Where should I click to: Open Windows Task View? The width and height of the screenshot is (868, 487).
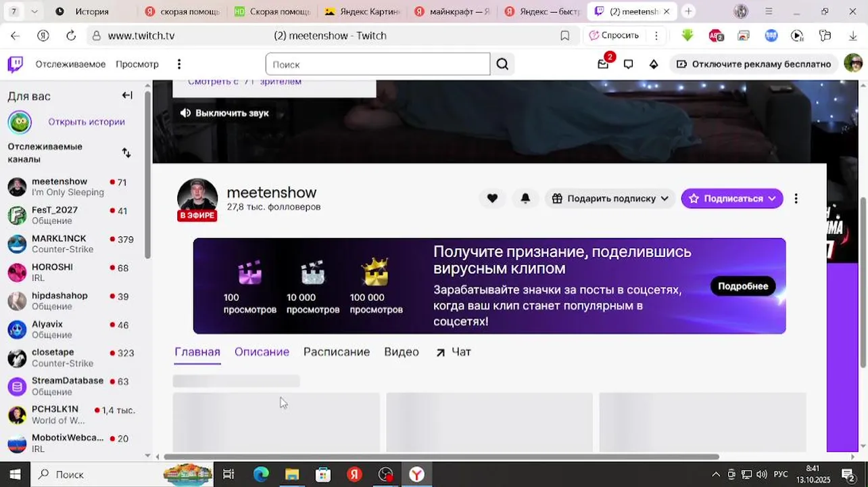click(x=228, y=474)
